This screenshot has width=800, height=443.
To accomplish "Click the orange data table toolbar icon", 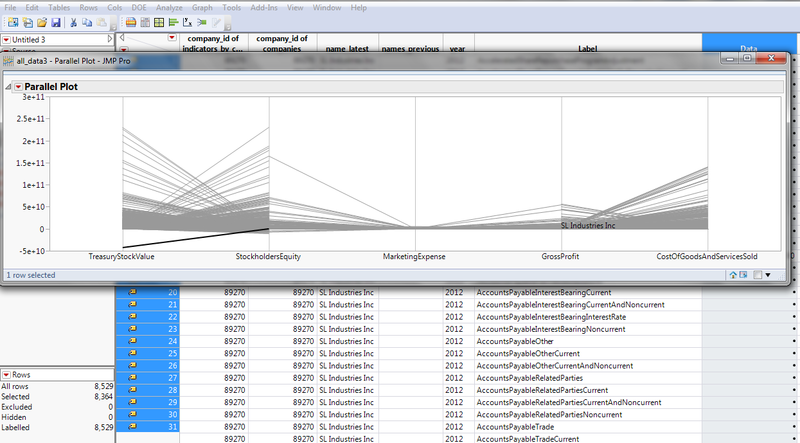I will tap(131, 22).
